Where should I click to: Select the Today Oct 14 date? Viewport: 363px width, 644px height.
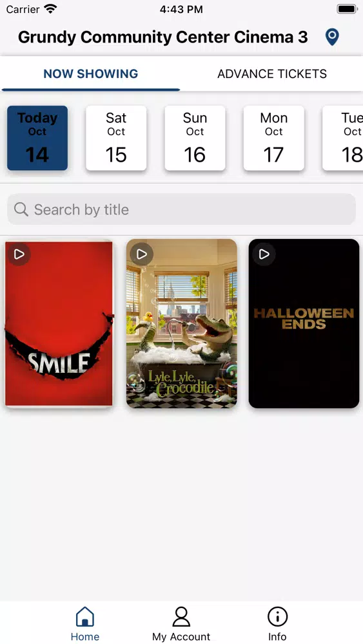pos(37,138)
